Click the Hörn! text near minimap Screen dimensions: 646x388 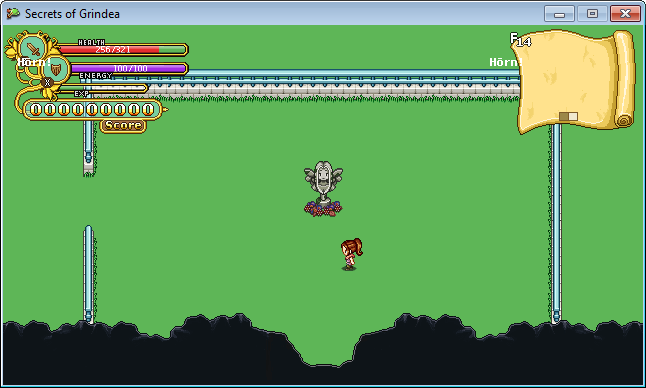(x=506, y=62)
